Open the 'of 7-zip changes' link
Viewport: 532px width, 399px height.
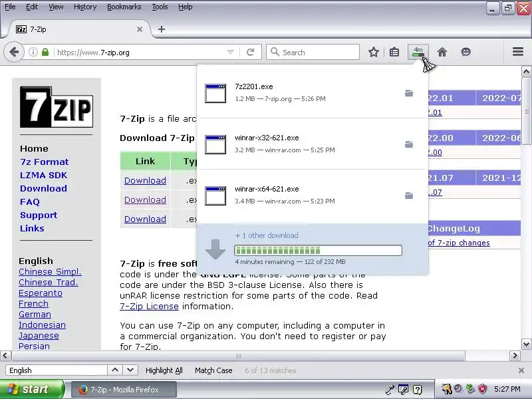(x=459, y=243)
